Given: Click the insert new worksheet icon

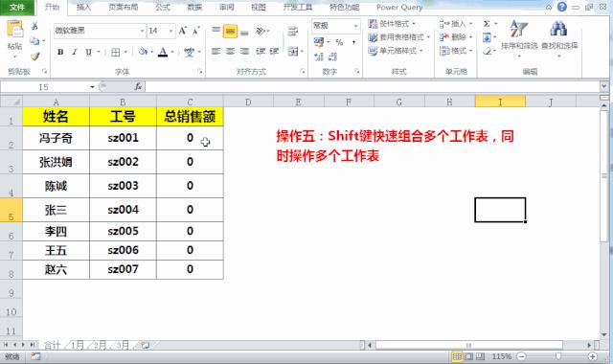Looking at the screenshot, I should coord(145,345).
